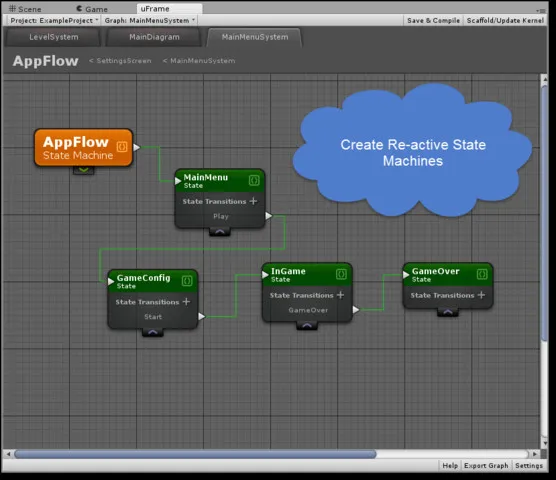The width and height of the screenshot is (556, 480).
Task: Click Scaffold/Update Kernel button
Action: [x=505, y=20]
